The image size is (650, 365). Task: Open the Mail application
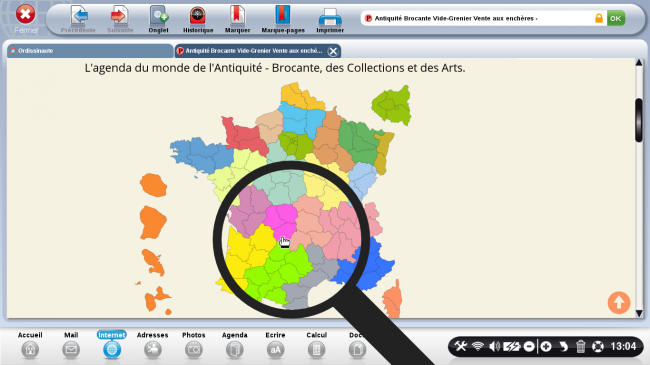pyautogui.click(x=71, y=345)
